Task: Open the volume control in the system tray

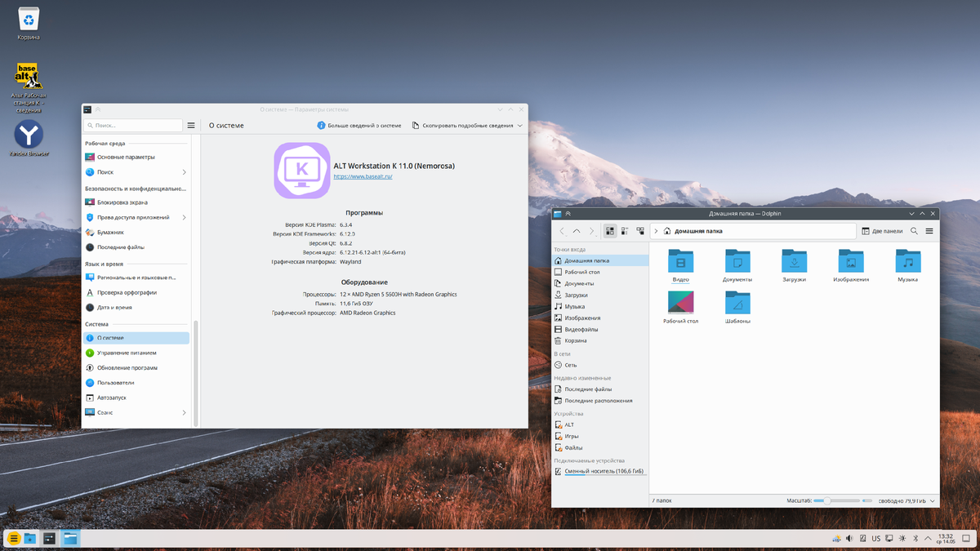Action: (x=849, y=539)
